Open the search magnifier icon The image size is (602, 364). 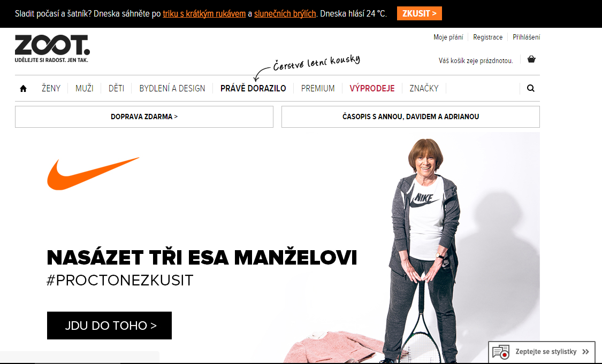531,88
